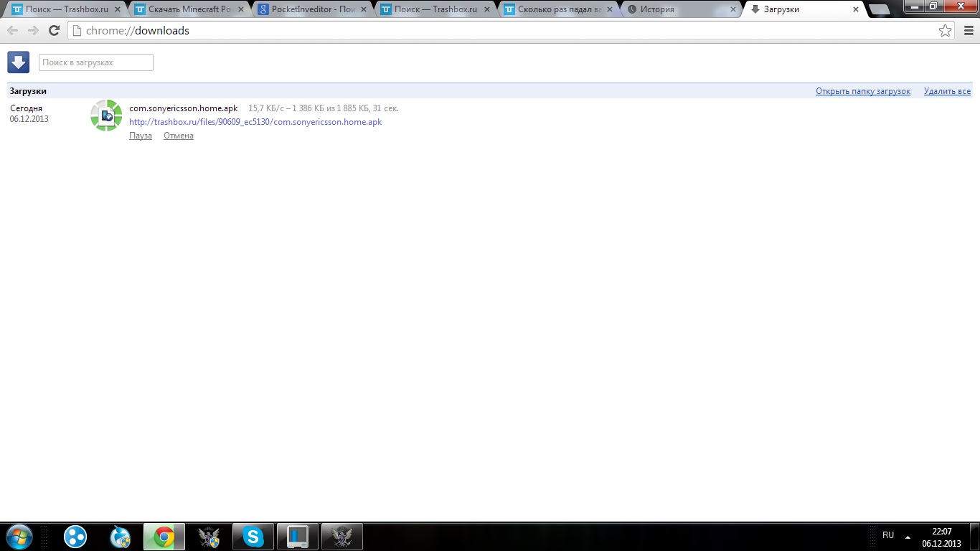Click the download speed and size status text
Image resolution: width=980 pixels, height=551 pixels.
[324, 108]
